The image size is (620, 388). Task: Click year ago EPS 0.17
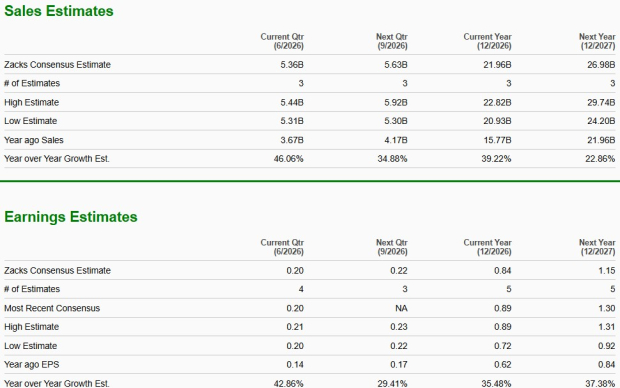click(399, 364)
